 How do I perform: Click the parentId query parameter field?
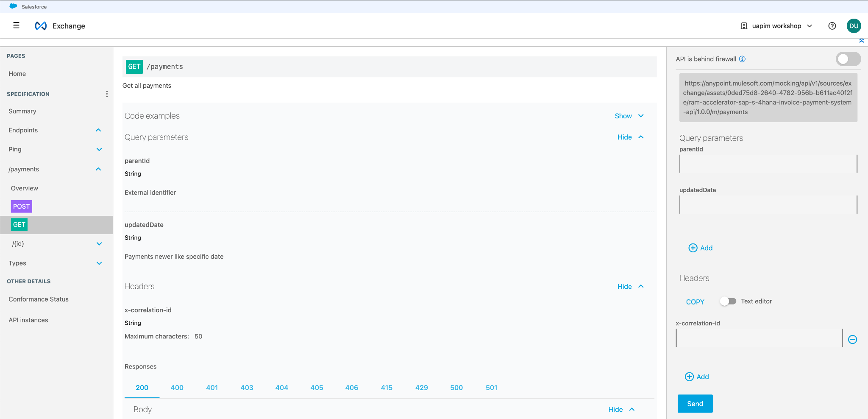click(x=768, y=164)
